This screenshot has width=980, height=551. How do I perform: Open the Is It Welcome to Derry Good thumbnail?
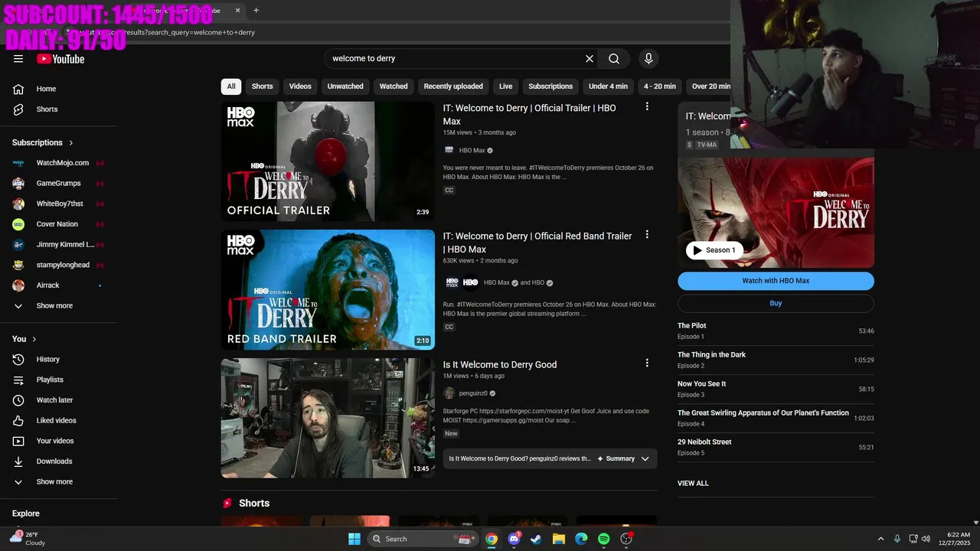click(x=328, y=419)
